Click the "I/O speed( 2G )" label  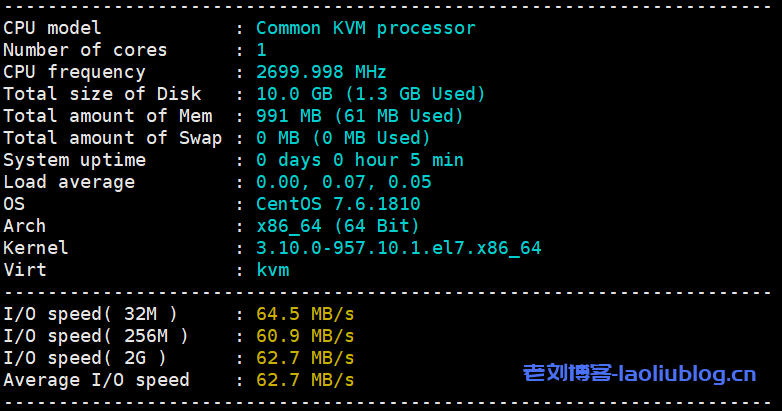[x=85, y=358]
